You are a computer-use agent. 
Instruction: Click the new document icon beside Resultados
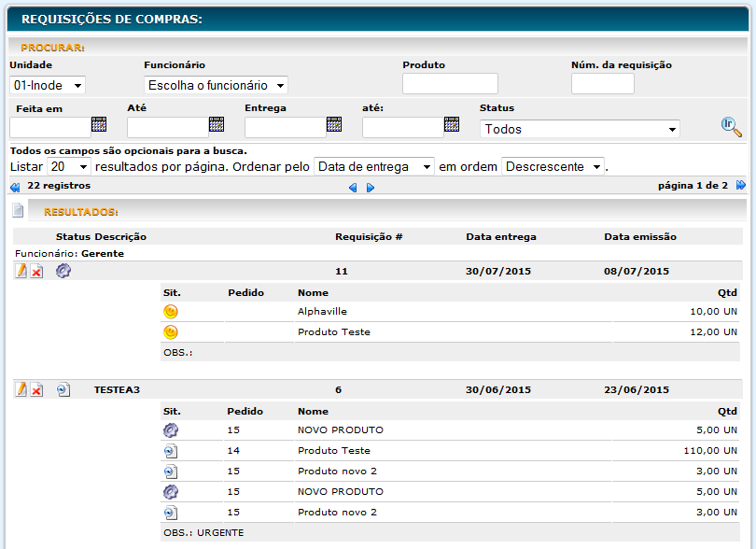tap(18, 211)
